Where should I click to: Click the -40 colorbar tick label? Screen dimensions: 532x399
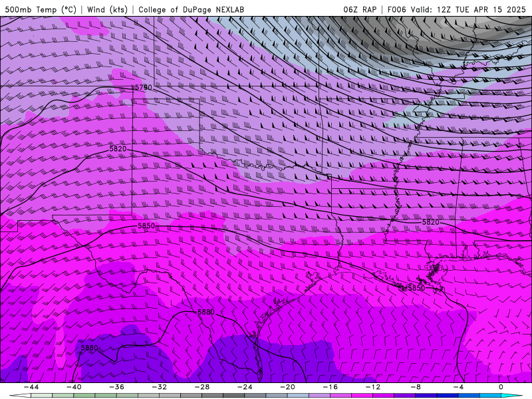[74, 387]
